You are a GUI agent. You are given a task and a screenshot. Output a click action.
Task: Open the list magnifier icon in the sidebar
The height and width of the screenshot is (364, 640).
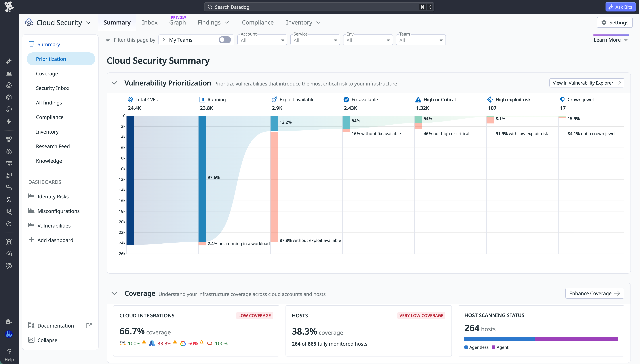(x=9, y=266)
